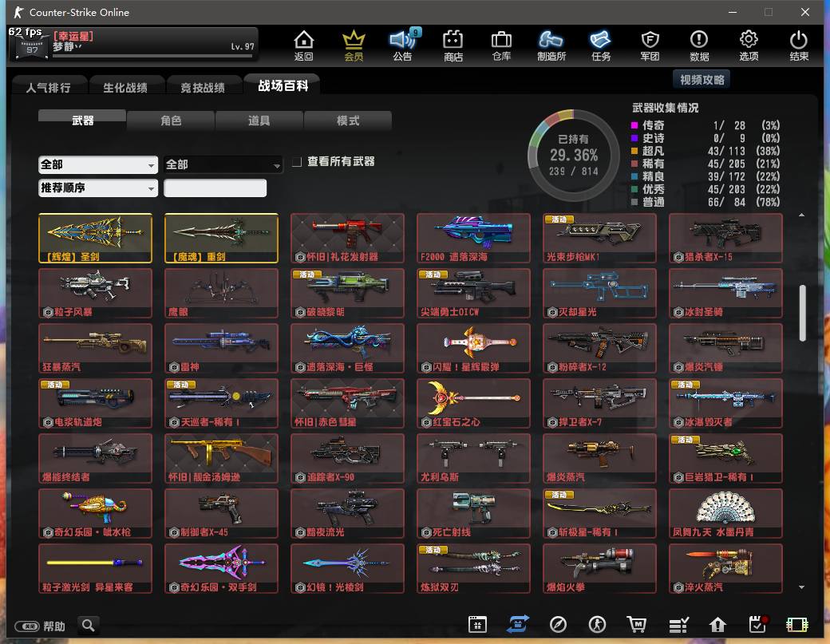Click the blue swap arrows bottom icon
The image size is (830, 644).
518,624
